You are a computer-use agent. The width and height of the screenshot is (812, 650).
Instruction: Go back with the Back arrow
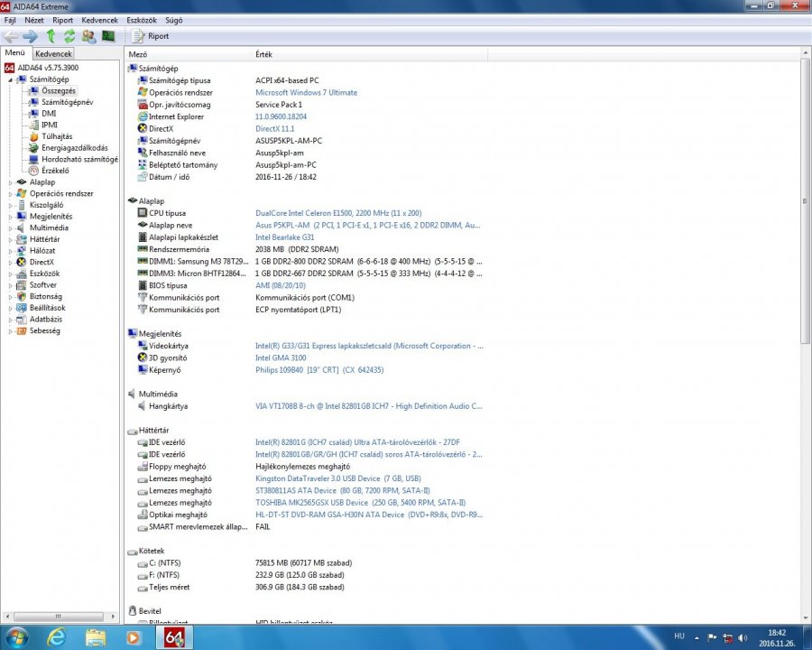tap(11, 36)
